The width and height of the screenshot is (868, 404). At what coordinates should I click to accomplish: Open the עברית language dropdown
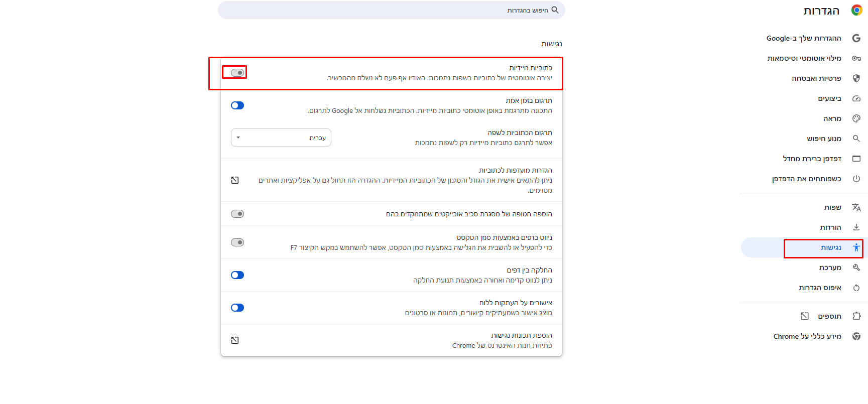click(281, 138)
